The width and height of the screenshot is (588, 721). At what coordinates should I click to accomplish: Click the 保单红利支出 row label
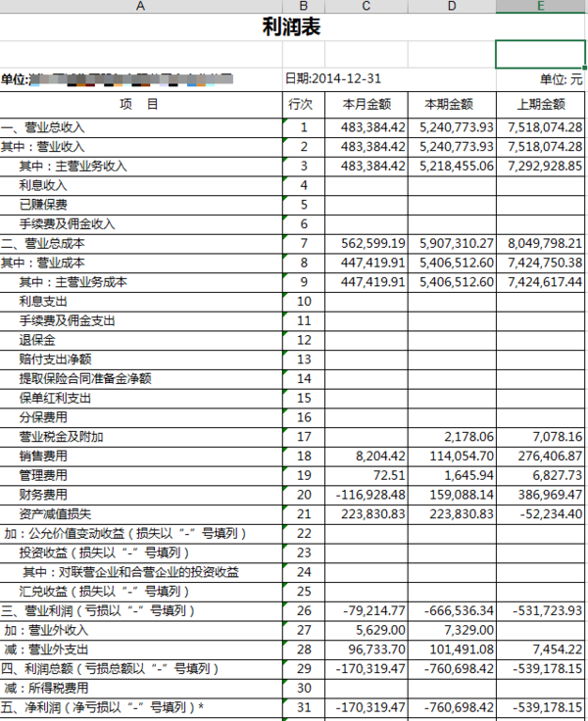pyautogui.click(x=55, y=398)
